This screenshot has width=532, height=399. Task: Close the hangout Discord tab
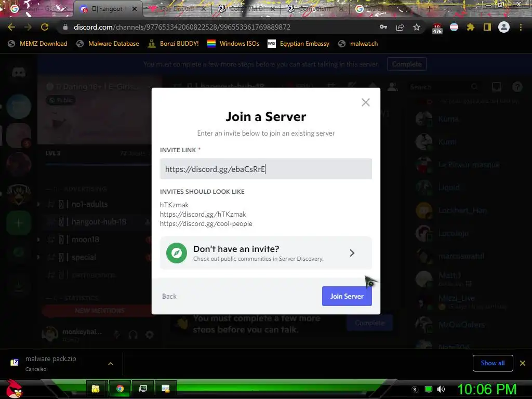point(135,9)
